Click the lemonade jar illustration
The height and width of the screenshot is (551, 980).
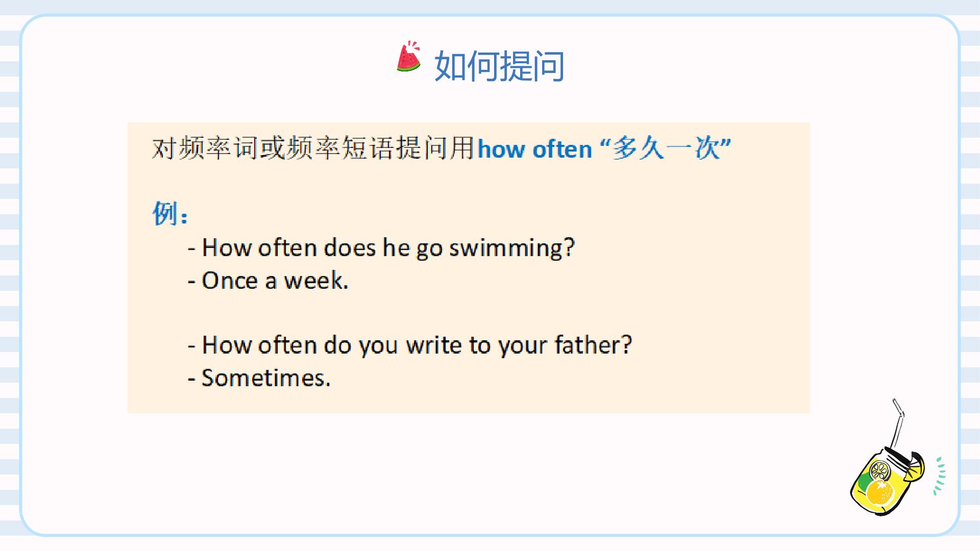(x=888, y=458)
